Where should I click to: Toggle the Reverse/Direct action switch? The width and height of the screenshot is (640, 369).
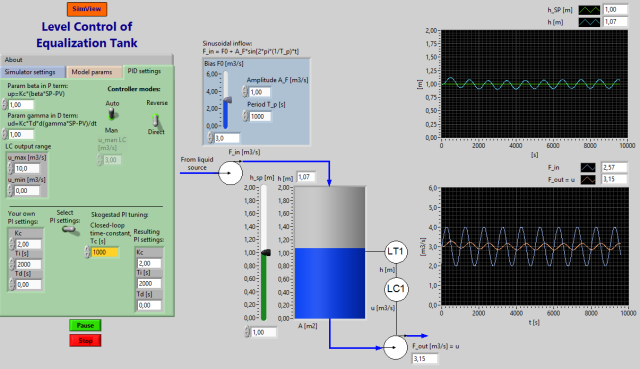[x=156, y=120]
